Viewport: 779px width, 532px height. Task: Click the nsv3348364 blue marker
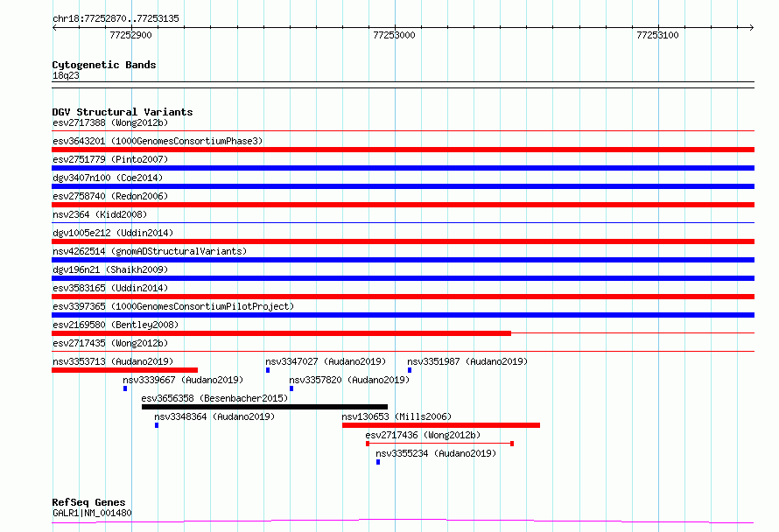click(157, 425)
